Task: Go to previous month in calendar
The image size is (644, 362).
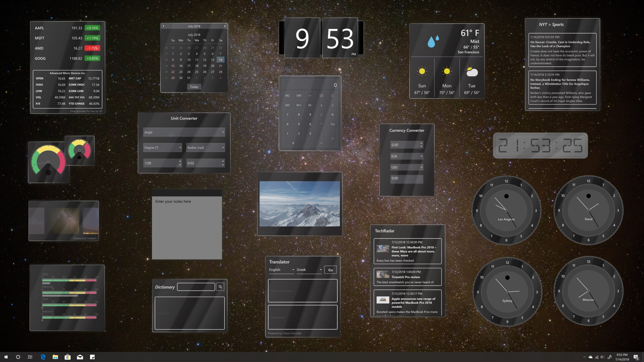Action: click(x=163, y=26)
